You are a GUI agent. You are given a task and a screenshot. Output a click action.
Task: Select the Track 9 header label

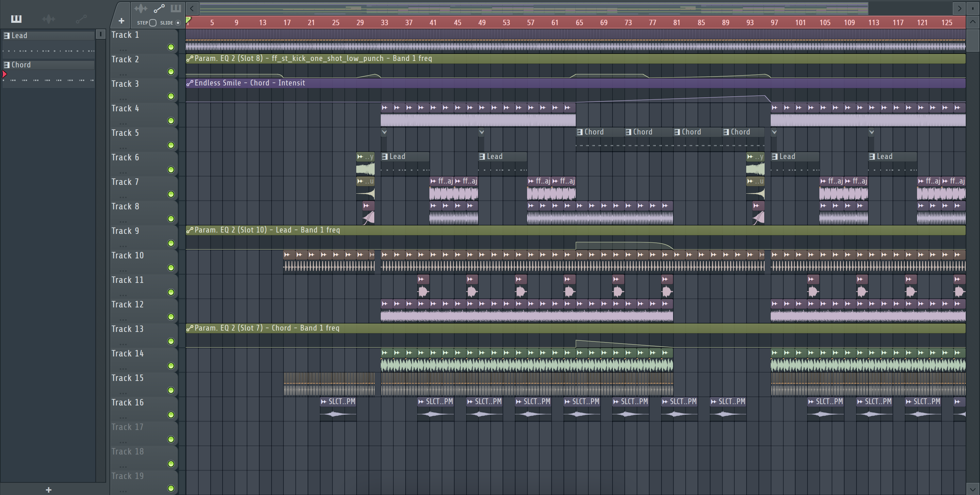point(125,231)
